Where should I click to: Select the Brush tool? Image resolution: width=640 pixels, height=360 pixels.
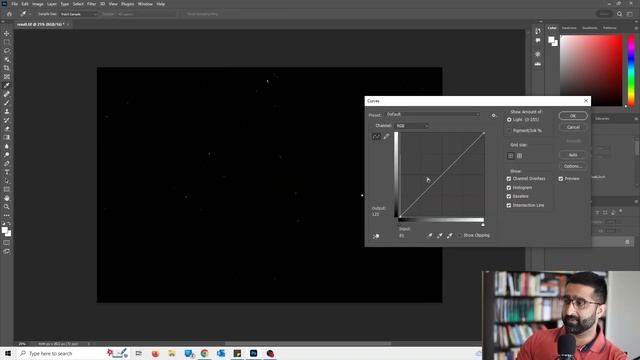7,102
